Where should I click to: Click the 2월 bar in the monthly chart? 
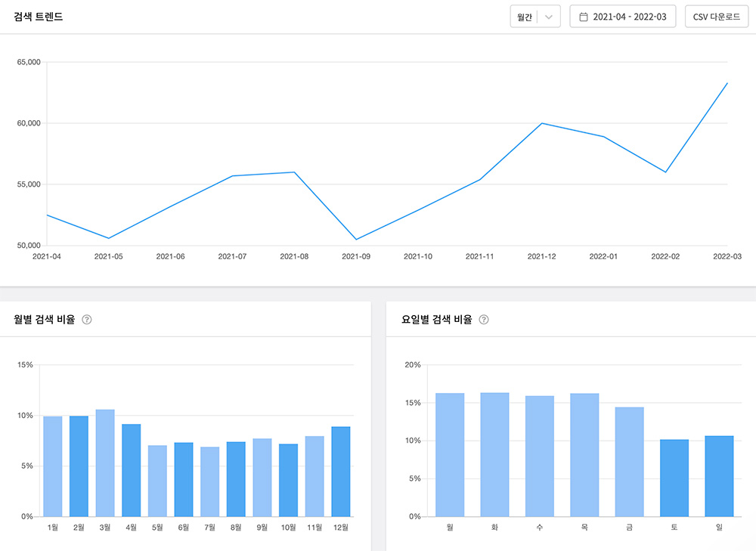pyautogui.click(x=79, y=466)
